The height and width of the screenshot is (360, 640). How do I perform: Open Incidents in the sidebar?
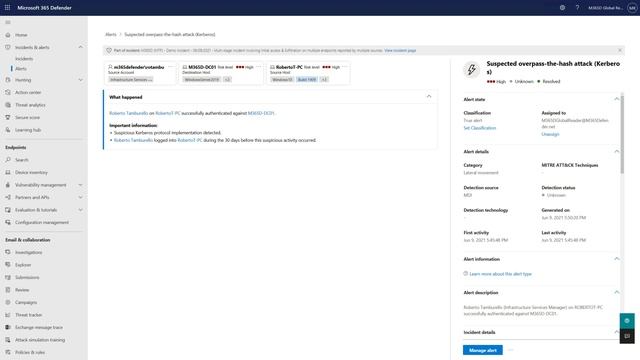tap(24, 59)
